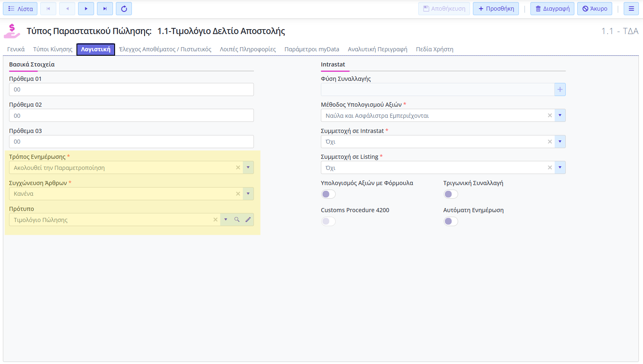The height and width of the screenshot is (364, 643).
Task: Open the Συμμετοχή σε Intrastat dropdown
Action: [x=560, y=142]
